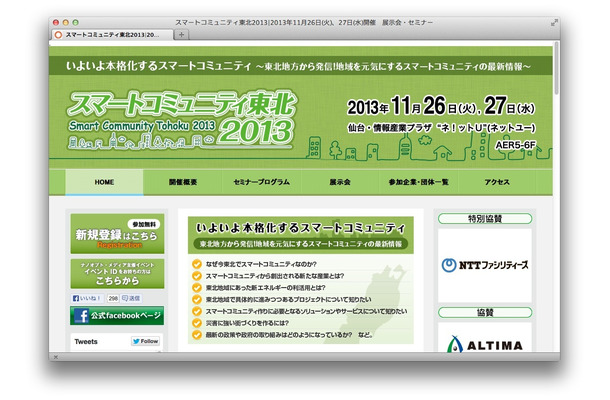Click the NTTファシリティーズ sponsor logo
Image resolution: width=610 pixels, height=400 pixels.
click(485, 265)
